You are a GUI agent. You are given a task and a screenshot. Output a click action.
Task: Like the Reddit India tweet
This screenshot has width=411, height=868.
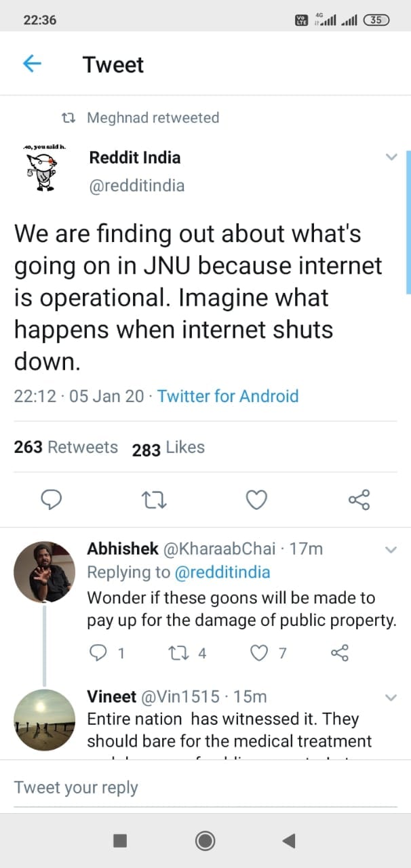256,500
